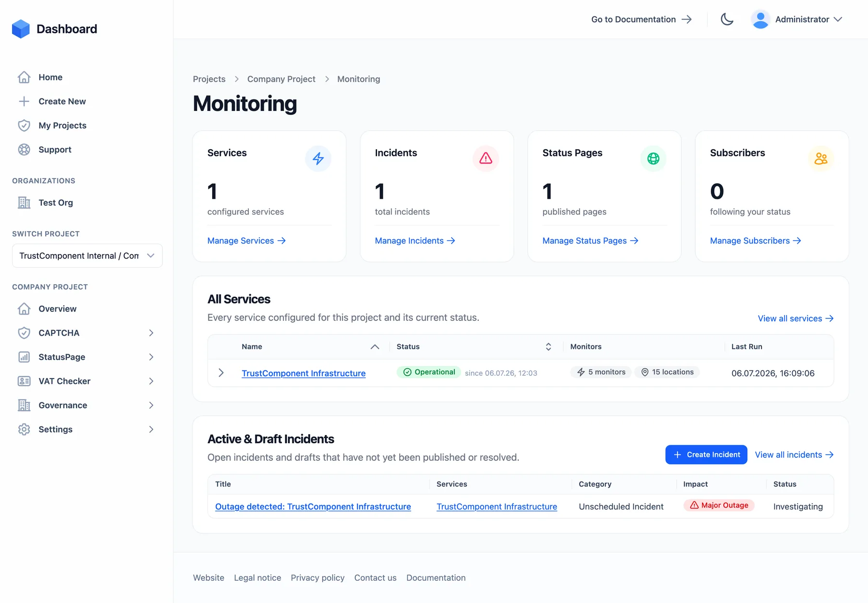Open the Switch Project combo box
This screenshot has width=868, height=603.
coord(87,256)
